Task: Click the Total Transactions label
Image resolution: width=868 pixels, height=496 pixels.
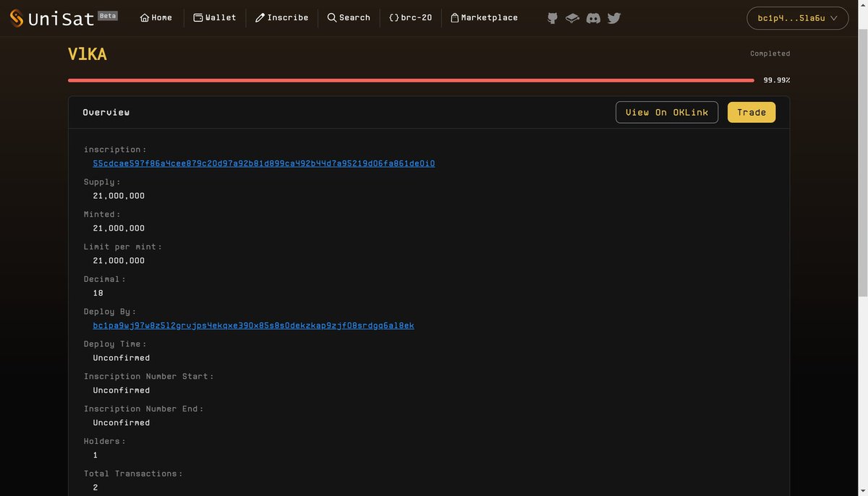Action: pos(134,474)
